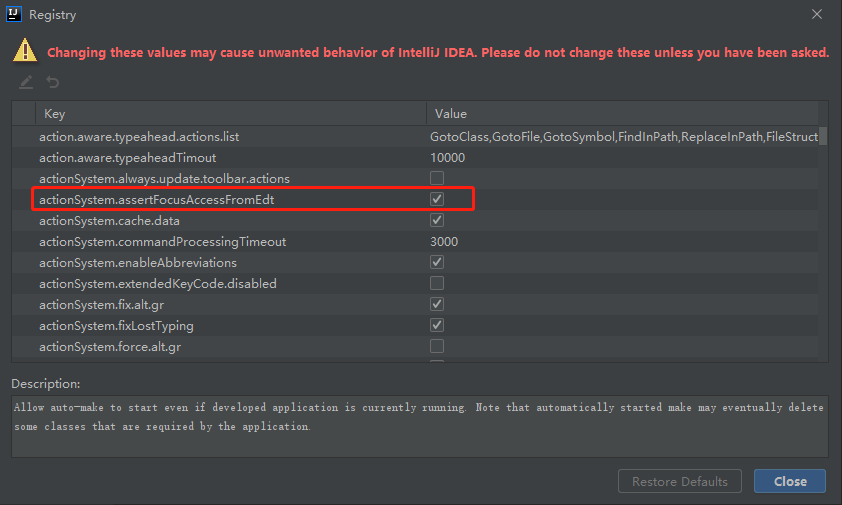Image resolution: width=842 pixels, height=505 pixels.
Task: Sort by the Value column header
Action: (x=622, y=113)
